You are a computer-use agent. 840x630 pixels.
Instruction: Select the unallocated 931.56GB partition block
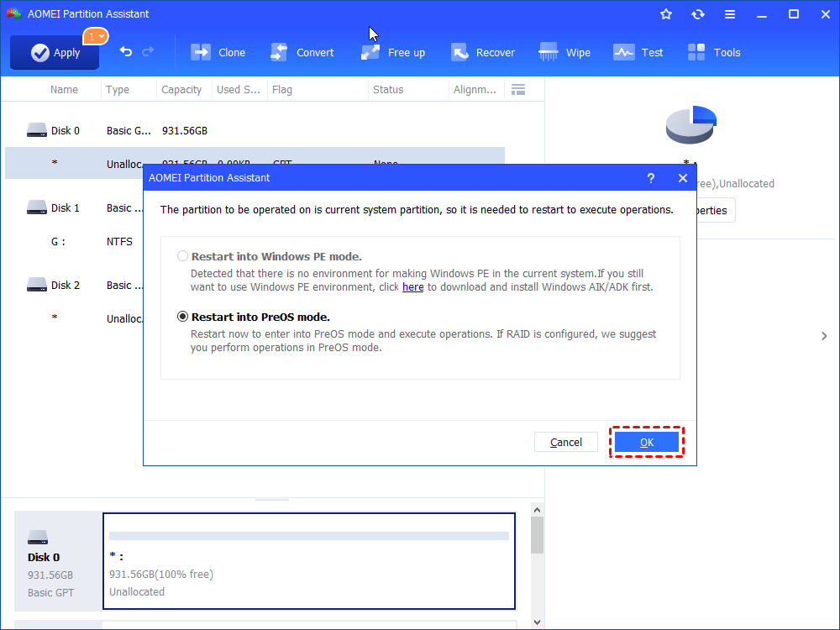pos(309,561)
